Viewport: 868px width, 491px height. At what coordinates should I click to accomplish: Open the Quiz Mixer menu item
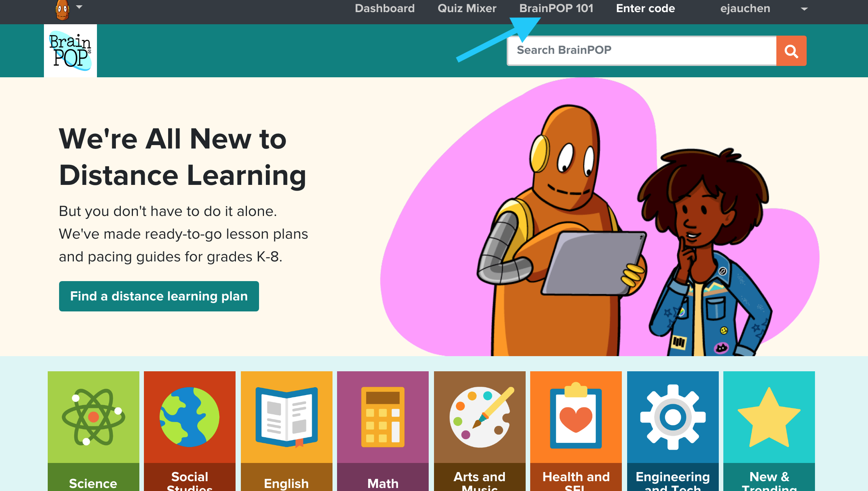(467, 8)
